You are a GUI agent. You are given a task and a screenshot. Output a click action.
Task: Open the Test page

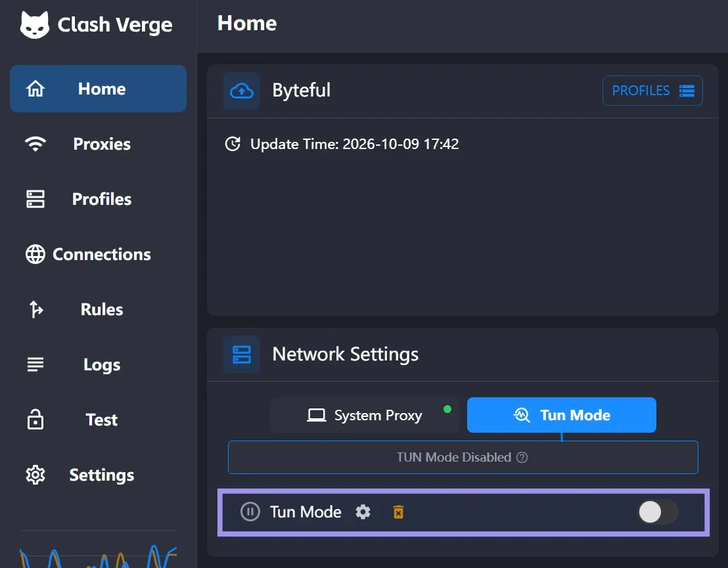(x=98, y=420)
